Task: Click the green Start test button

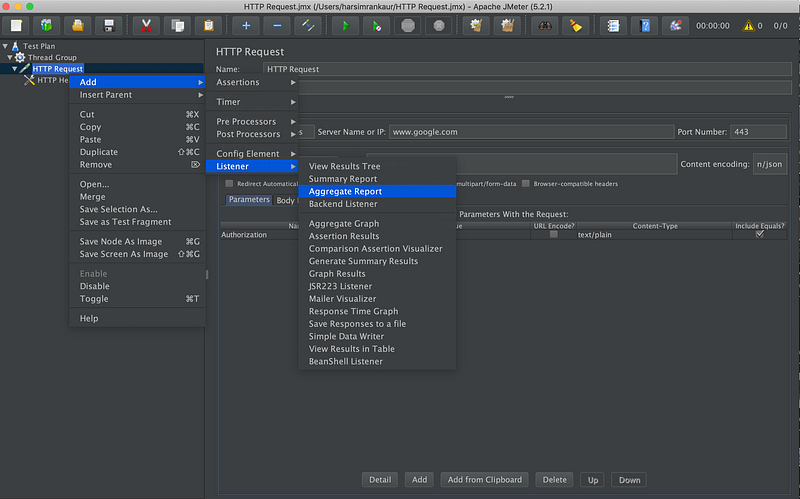Action: 345,25
